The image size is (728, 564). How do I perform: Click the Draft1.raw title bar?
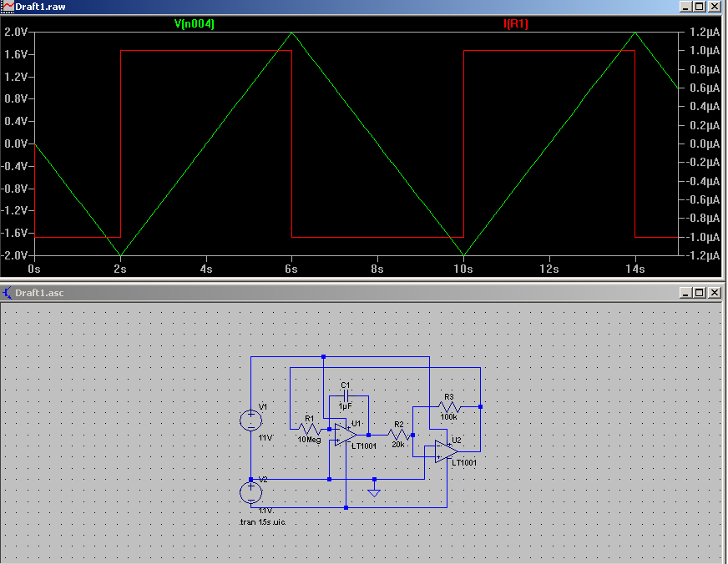point(334,7)
